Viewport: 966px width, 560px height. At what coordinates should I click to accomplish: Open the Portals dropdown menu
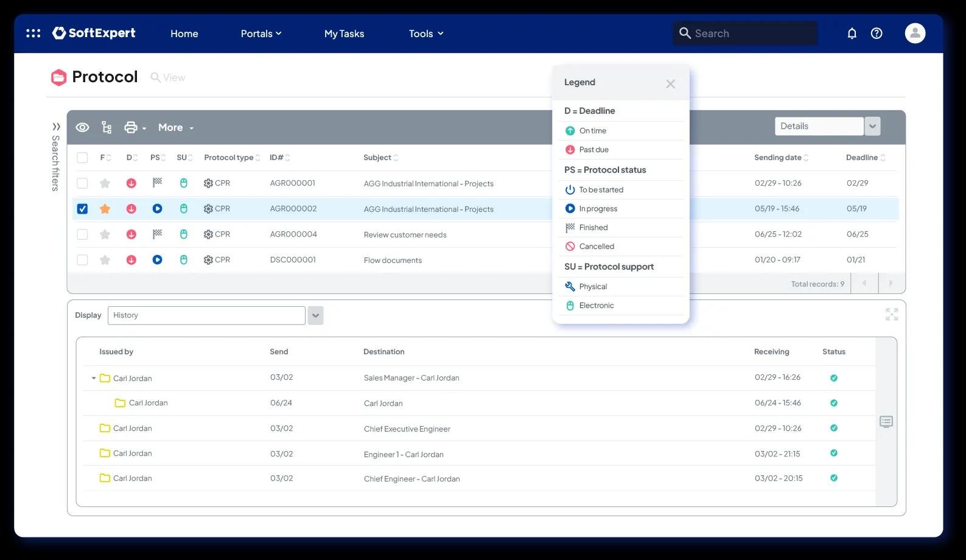(261, 33)
